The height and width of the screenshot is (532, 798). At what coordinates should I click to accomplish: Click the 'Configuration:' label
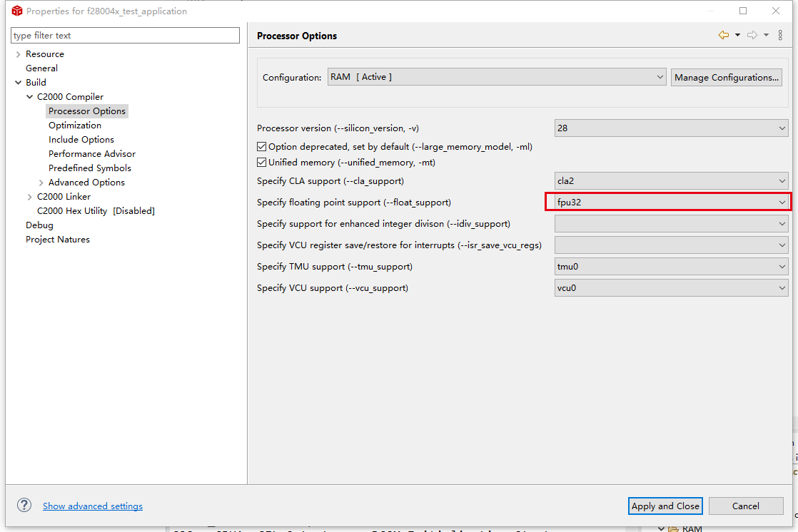coord(292,77)
